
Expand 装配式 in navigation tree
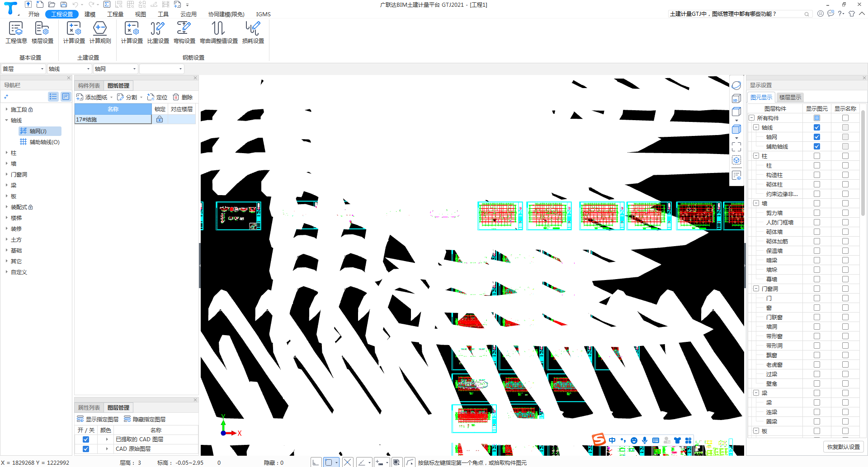tap(6, 207)
